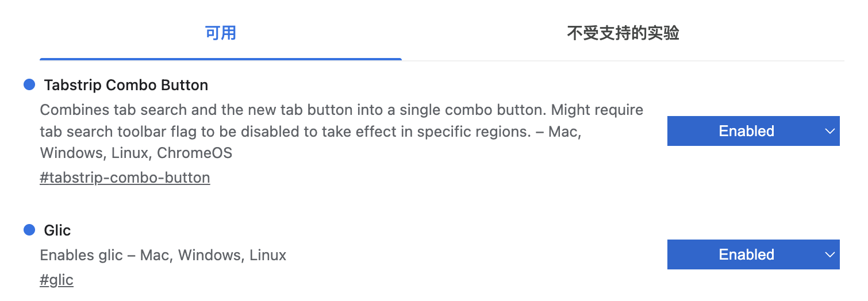Switch to the 可用 tab
Viewport: 868px width, 301px height.
click(221, 33)
